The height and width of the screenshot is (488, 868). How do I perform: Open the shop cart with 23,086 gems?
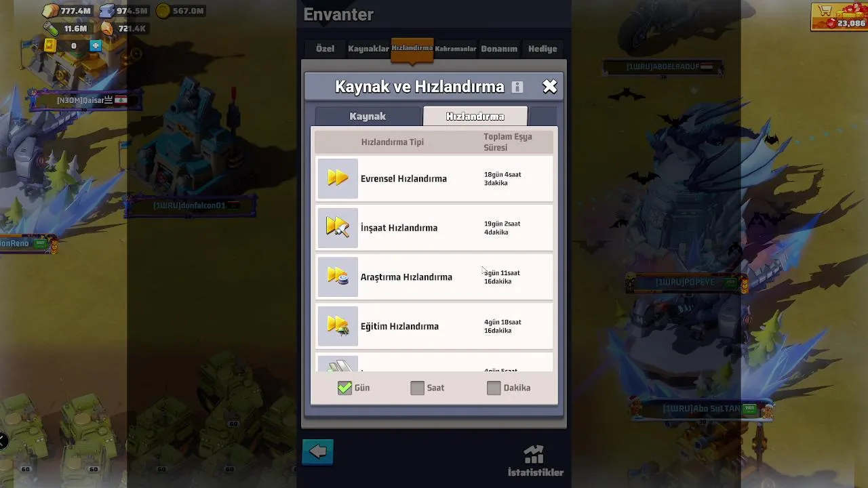click(840, 17)
